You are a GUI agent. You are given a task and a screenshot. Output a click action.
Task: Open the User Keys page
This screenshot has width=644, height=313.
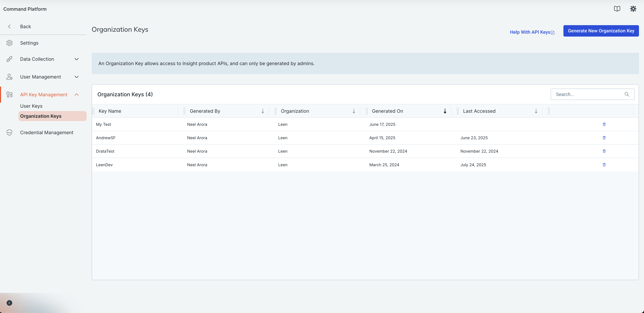click(x=31, y=106)
